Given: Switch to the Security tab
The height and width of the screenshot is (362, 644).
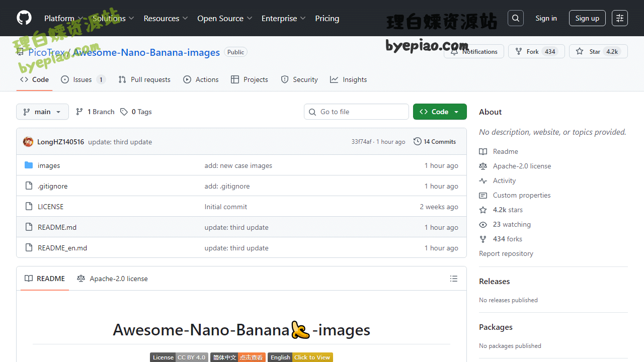Looking at the screenshot, I should coord(299,79).
